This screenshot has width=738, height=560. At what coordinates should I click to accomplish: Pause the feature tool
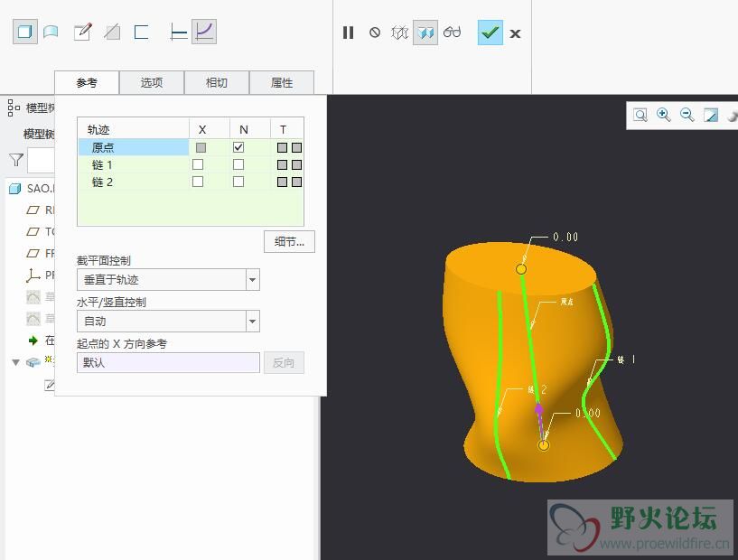pyautogui.click(x=349, y=33)
